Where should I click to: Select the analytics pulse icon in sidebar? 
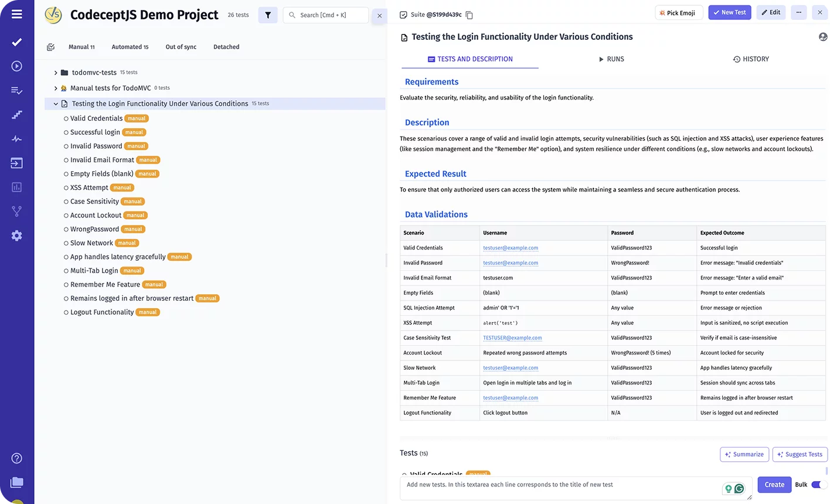16,139
